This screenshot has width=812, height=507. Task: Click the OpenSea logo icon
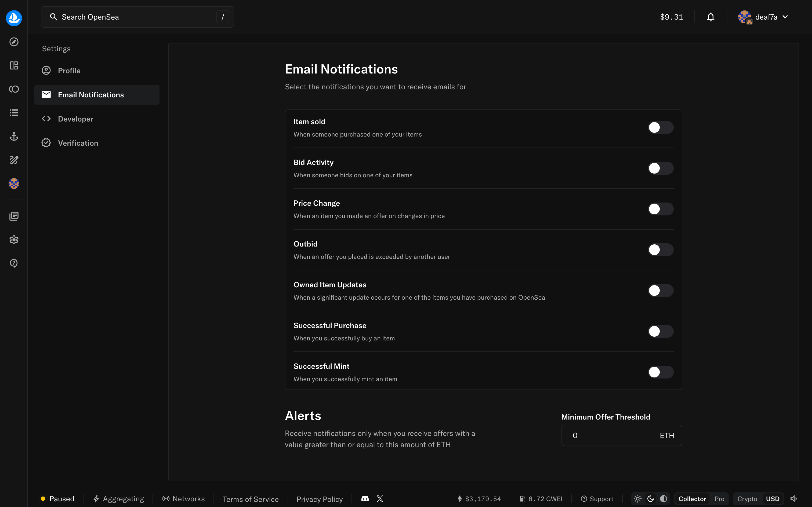pos(14,18)
